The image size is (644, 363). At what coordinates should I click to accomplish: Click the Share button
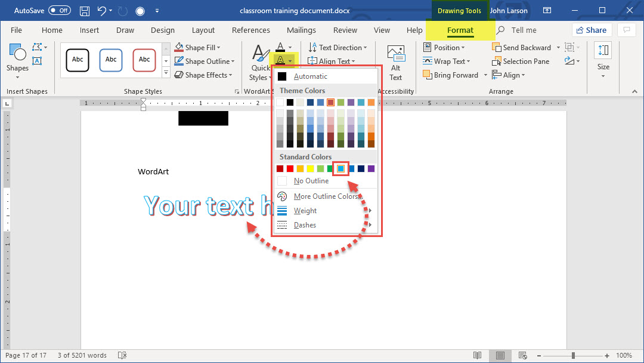[x=591, y=30]
